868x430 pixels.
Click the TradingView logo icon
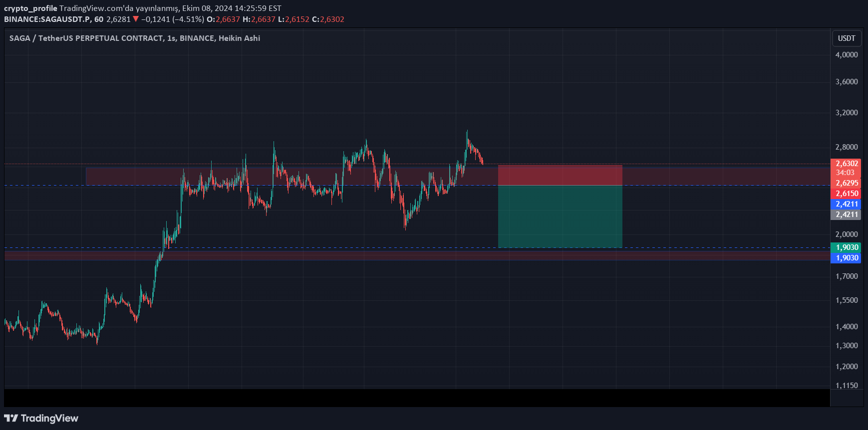[x=11, y=418]
